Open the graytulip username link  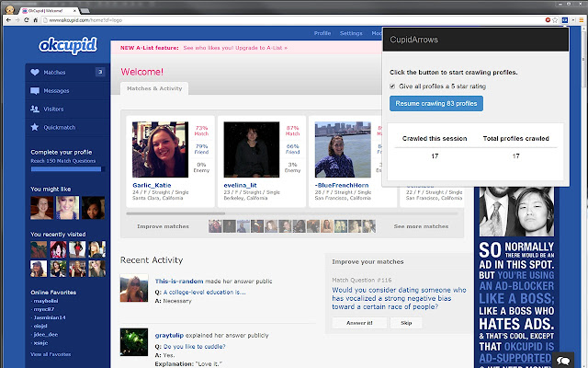(169, 335)
